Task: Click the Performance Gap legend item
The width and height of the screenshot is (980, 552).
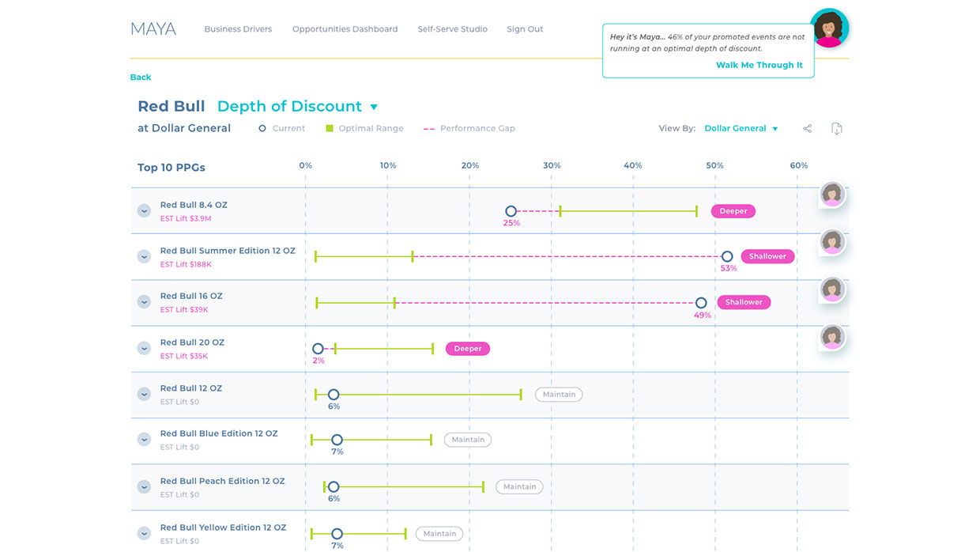Action: pyautogui.click(x=469, y=128)
